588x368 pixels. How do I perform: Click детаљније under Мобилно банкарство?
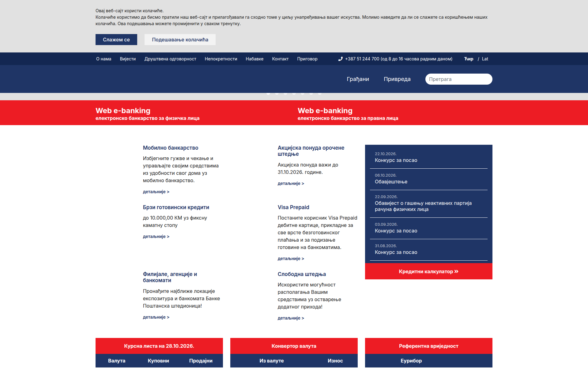[x=156, y=192]
